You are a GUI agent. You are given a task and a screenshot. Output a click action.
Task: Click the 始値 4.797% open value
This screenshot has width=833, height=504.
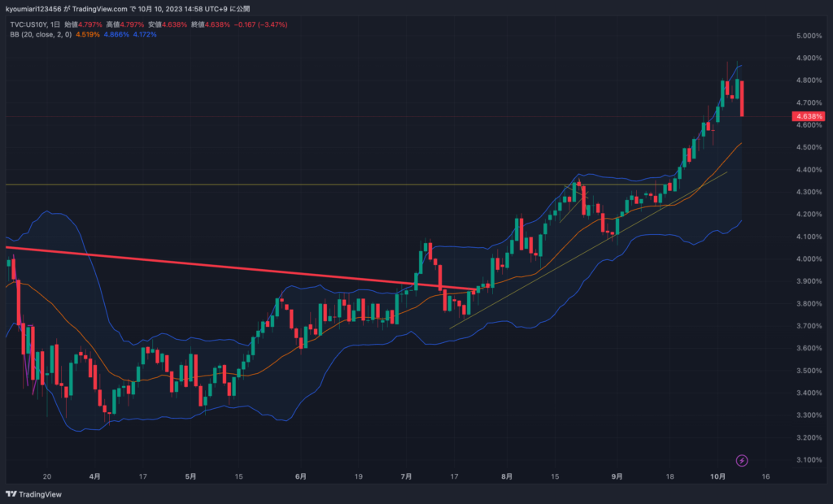click(84, 24)
